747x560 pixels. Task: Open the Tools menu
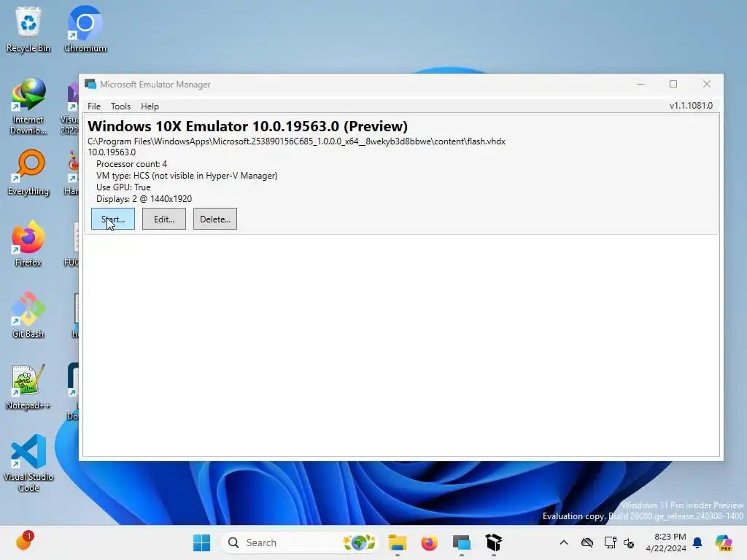[x=120, y=106]
